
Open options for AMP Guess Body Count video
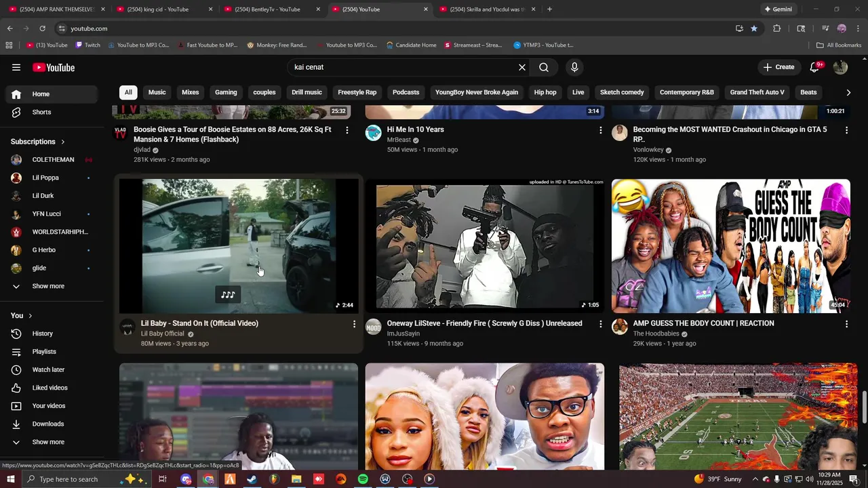pyautogui.click(x=846, y=324)
